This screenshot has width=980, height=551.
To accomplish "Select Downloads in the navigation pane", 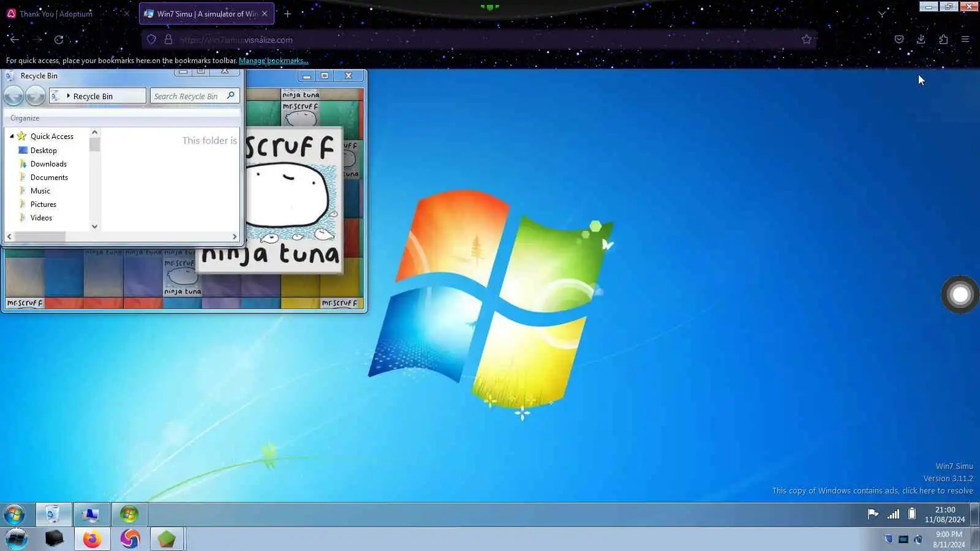I will click(x=48, y=164).
